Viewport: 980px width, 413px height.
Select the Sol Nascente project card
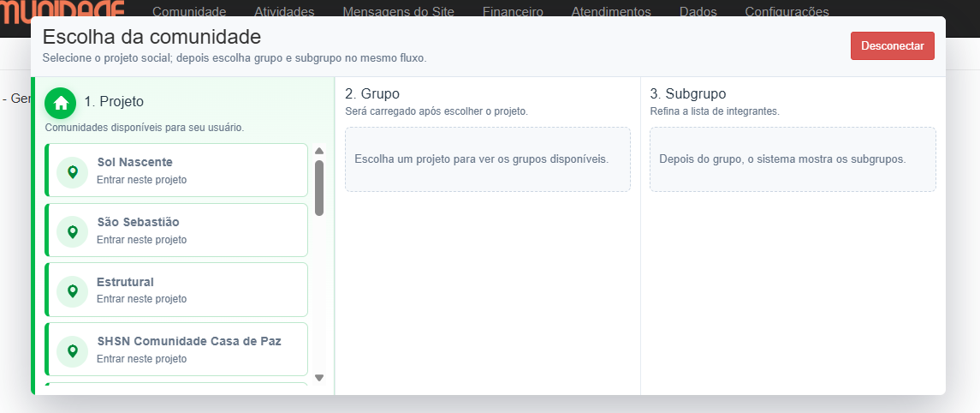[x=176, y=171]
